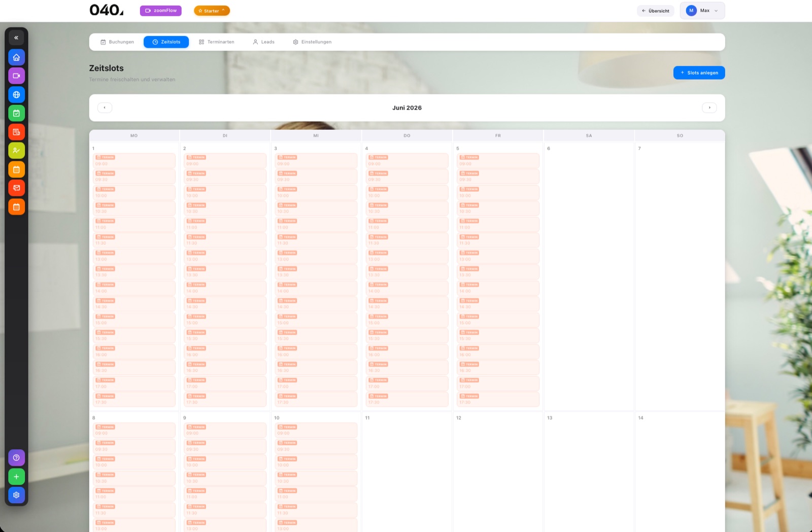Screen dimensions: 812x532
Task: Click the Juni 2026 month title
Action: [407, 108]
